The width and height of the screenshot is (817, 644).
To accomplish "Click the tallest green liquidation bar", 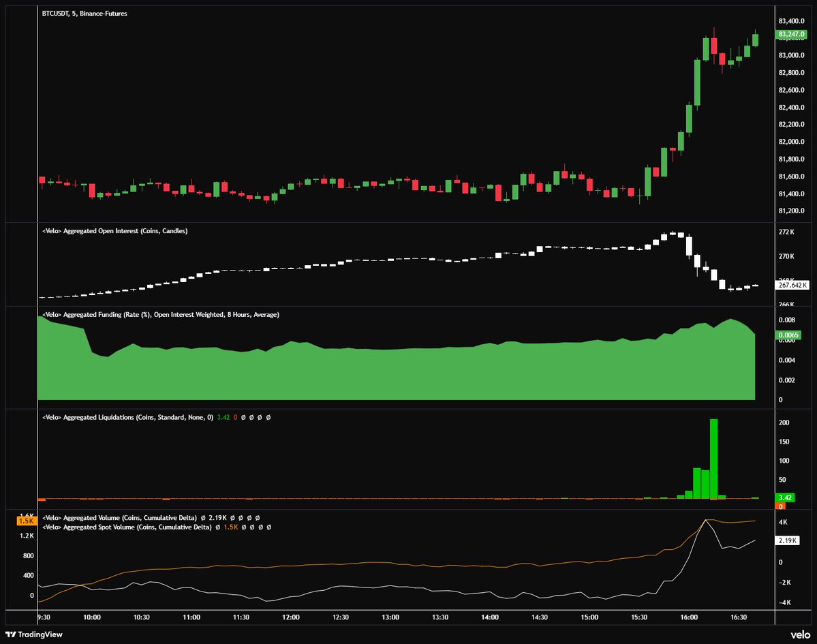I will tap(714, 459).
